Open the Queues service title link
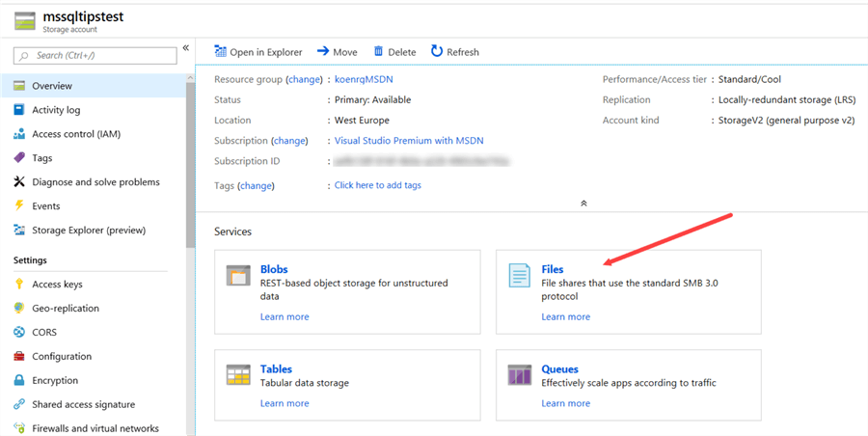 [x=559, y=369]
